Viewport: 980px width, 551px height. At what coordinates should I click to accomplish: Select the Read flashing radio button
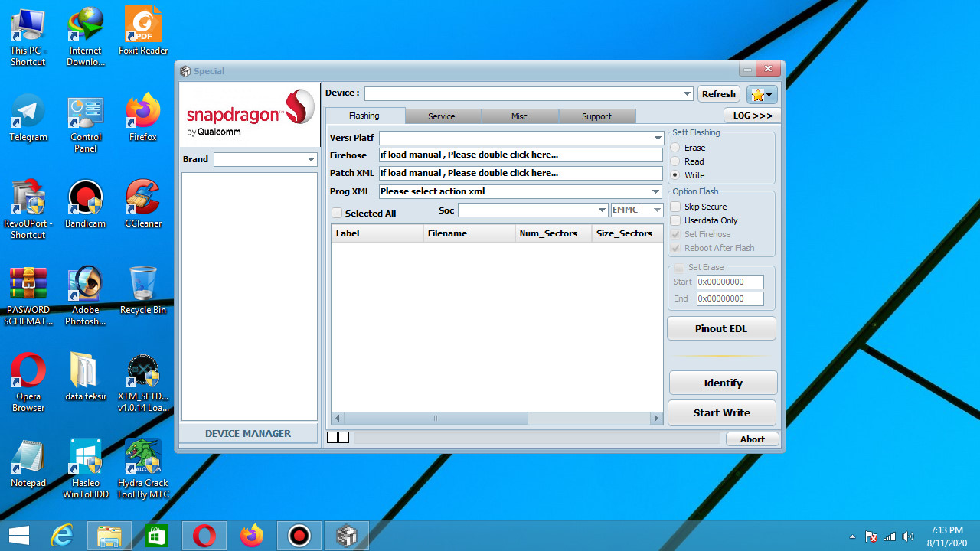click(x=675, y=161)
